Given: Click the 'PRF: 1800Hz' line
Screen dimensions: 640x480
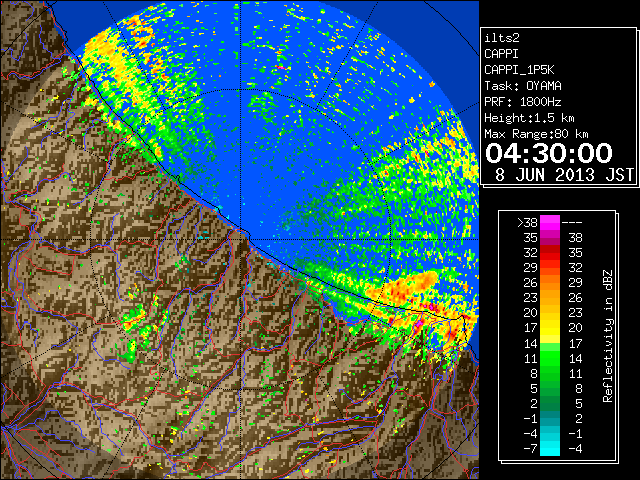Looking at the screenshot, I should tap(523, 102).
